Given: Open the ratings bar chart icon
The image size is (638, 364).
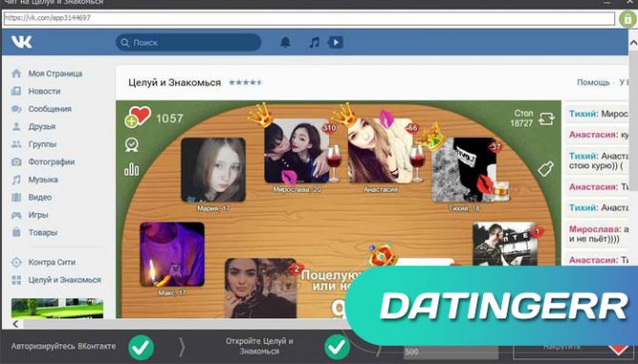Looking at the screenshot, I should pyautogui.click(x=131, y=169).
